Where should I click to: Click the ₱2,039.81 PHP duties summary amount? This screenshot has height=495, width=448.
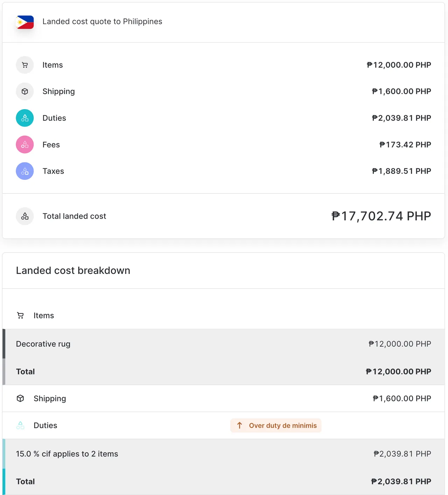click(x=401, y=118)
